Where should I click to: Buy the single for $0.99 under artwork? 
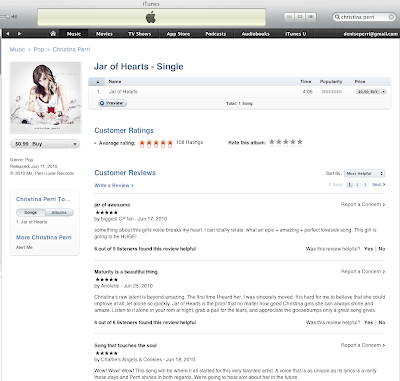40,144
